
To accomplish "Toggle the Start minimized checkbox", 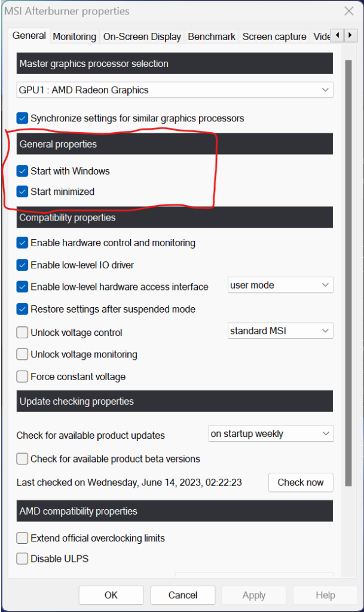I will point(22,192).
